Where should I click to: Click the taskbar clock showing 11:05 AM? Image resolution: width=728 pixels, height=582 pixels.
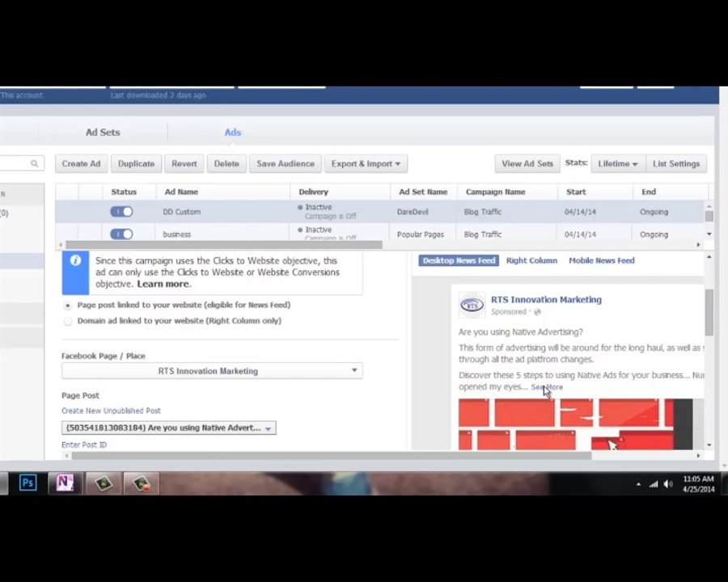coord(698,484)
